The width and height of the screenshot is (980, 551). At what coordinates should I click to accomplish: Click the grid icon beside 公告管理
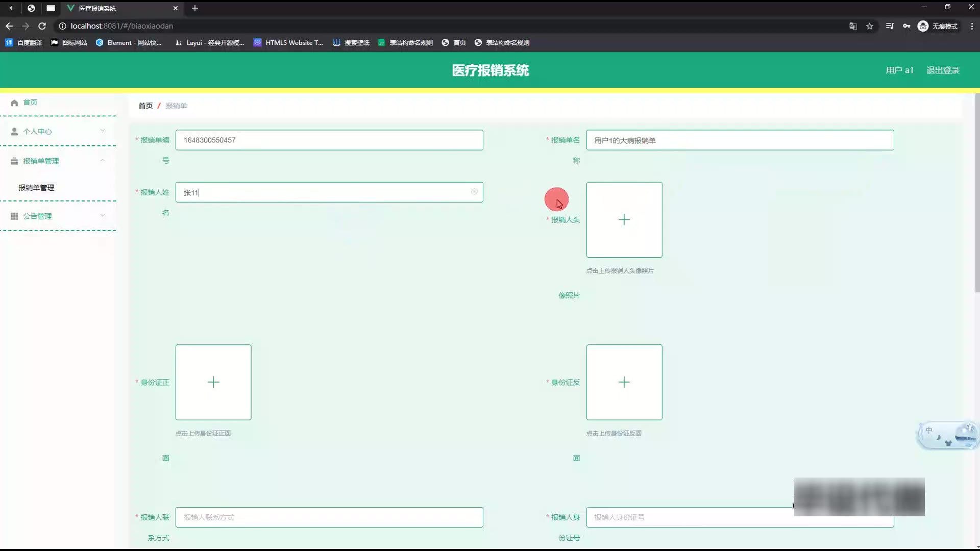14,216
